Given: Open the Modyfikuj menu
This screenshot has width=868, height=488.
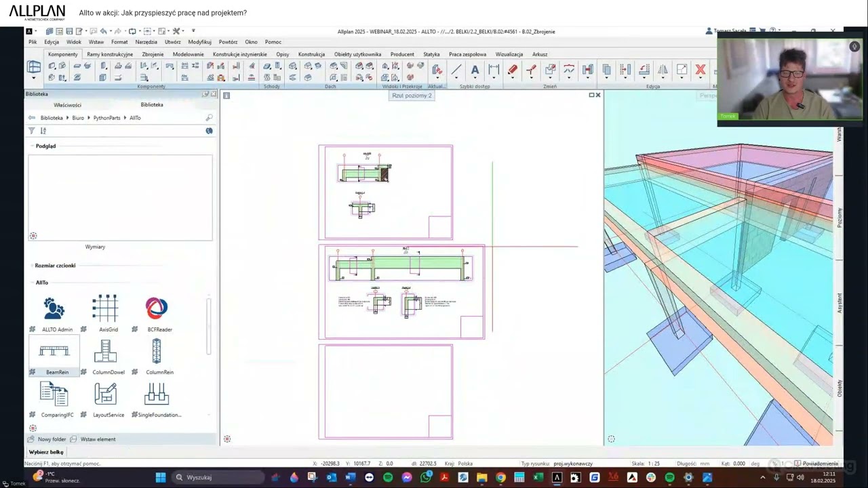Looking at the screenshot, I should [199, 42].
